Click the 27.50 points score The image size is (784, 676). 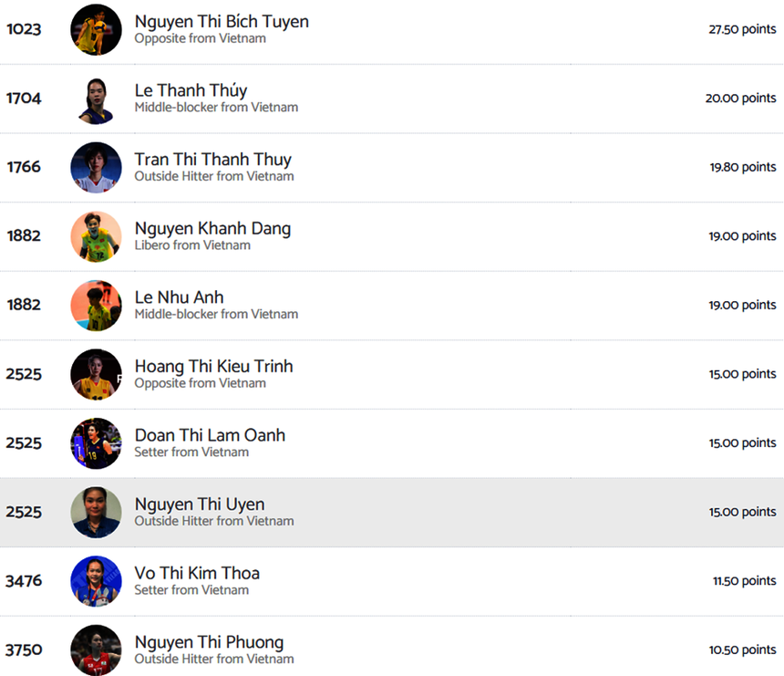click(x=742, y=29)
